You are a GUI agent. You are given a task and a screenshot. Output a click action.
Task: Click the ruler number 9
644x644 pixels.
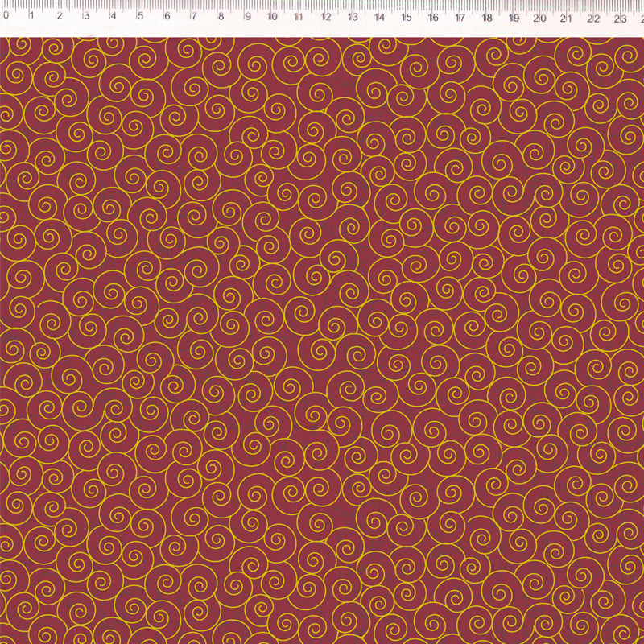click(x=247, y=16)
